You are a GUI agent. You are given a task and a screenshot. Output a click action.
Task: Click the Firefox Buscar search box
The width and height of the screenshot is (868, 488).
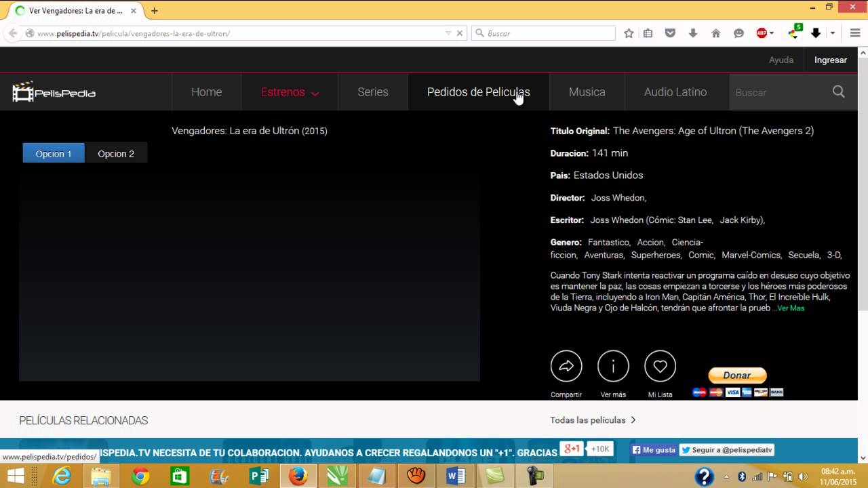(x=544, y=33)
